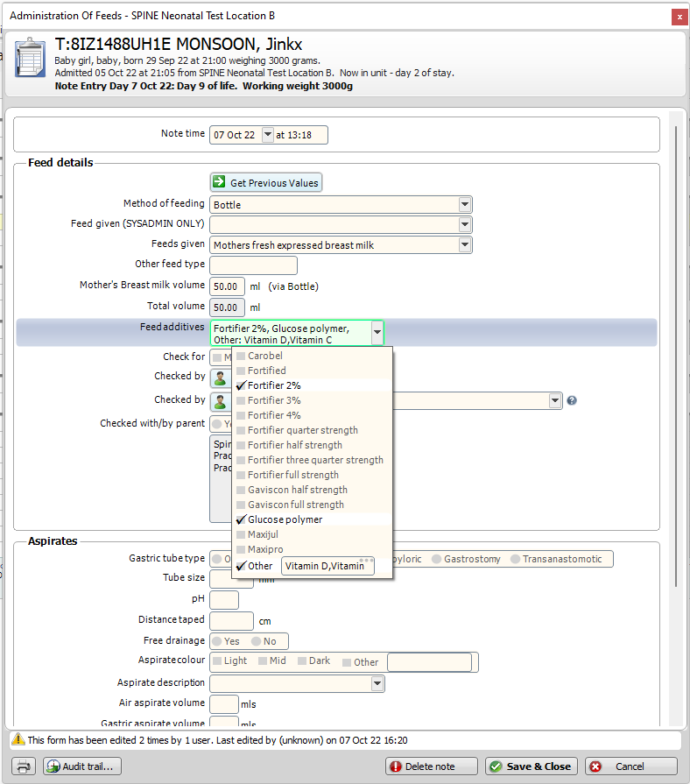Tick Gaviscon half strength checkbox

coord(241,490)
